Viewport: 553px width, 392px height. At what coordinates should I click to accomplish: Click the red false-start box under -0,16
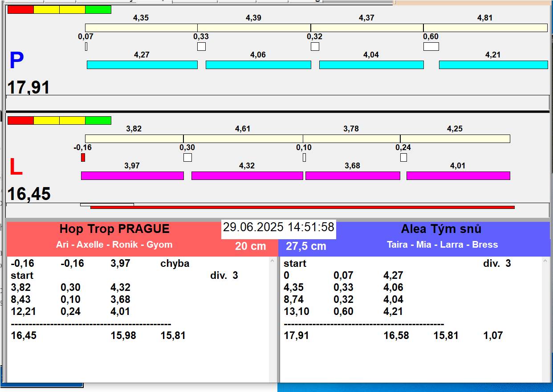[x=83, y=157]
